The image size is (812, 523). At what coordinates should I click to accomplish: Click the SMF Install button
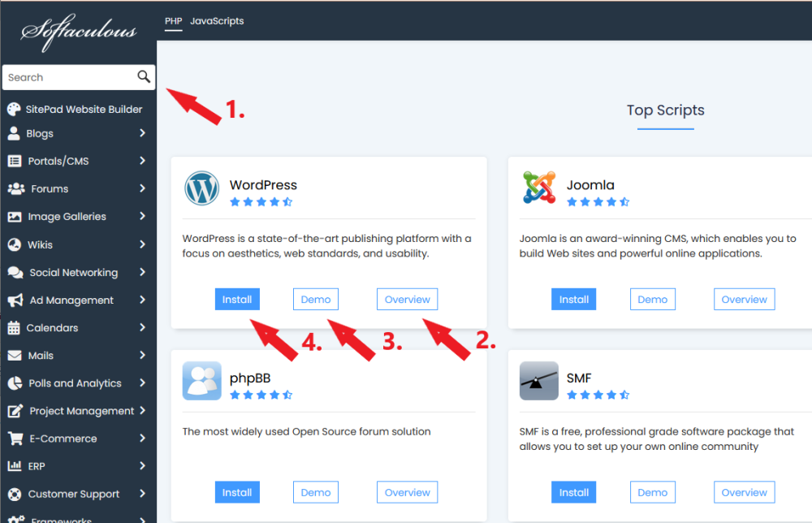573,492
